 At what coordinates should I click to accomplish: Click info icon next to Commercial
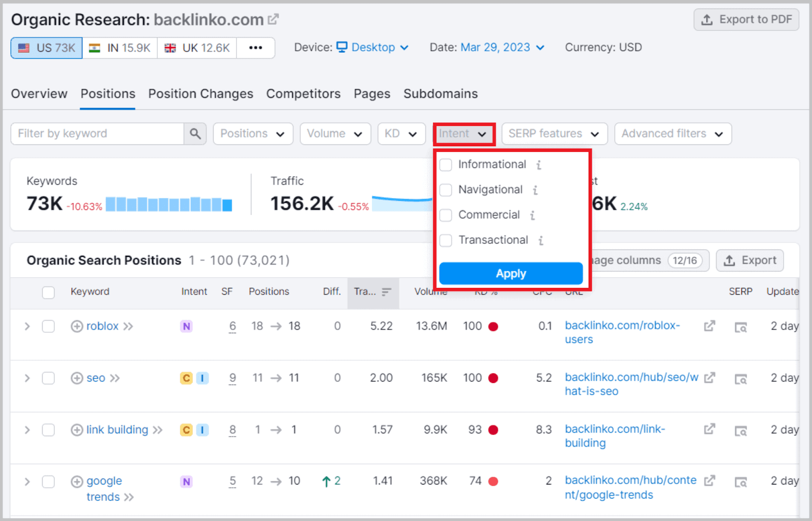(532, 215)
